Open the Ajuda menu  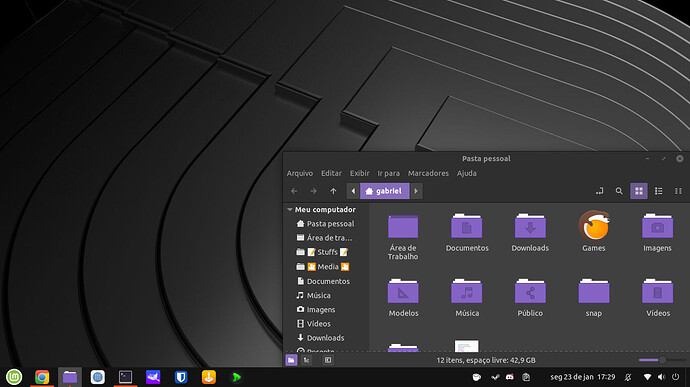tap(466, 173)
